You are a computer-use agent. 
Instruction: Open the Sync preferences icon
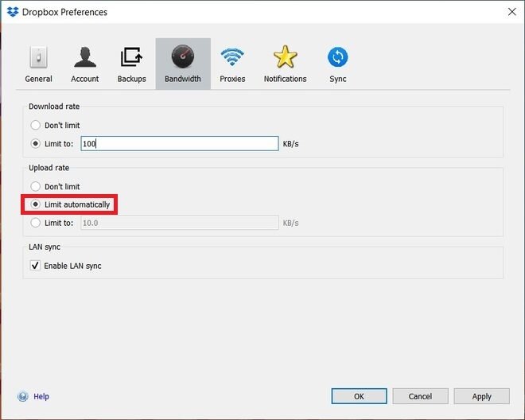337,57
